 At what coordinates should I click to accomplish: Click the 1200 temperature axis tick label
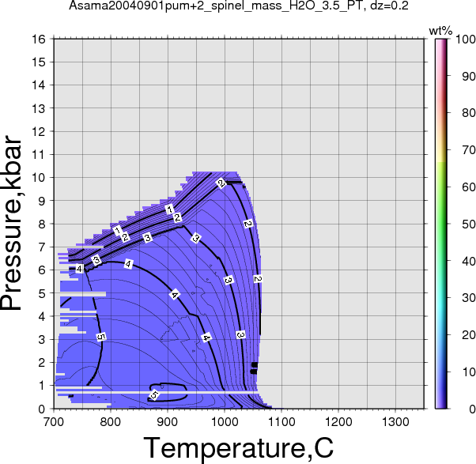point(338,422)
